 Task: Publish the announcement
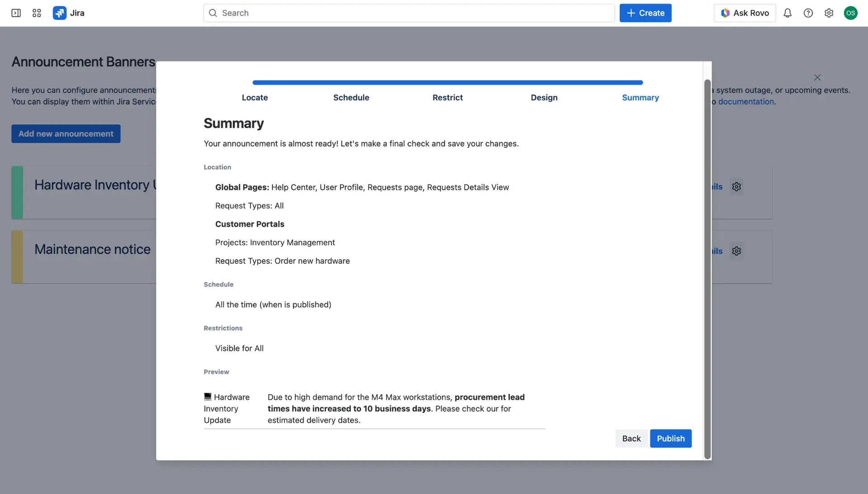pos(670,438)
